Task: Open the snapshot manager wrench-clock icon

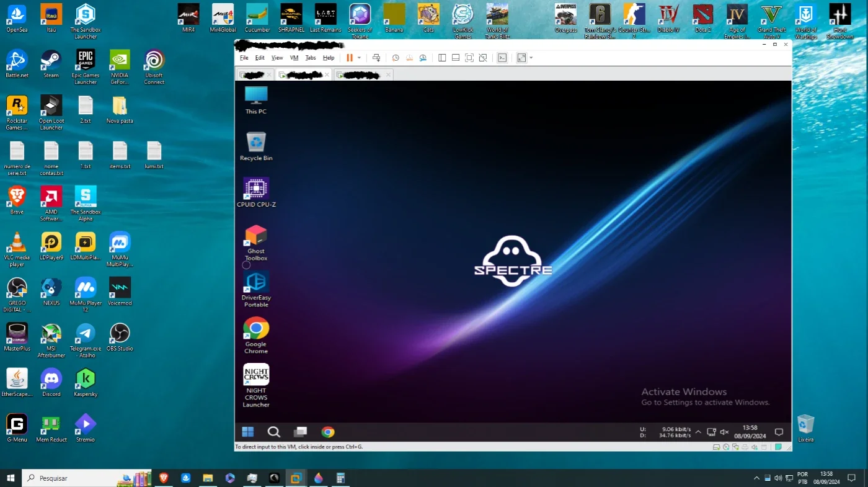Action: (x=423, y=58)
